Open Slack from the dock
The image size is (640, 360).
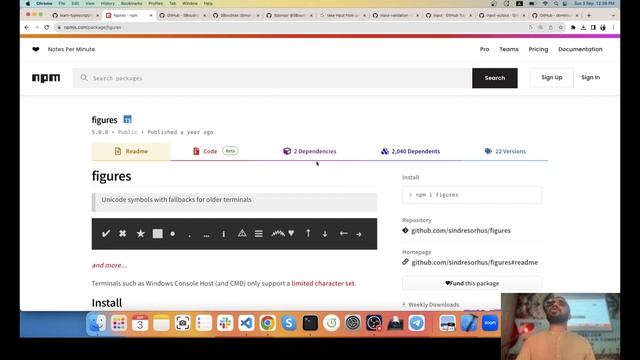tap(225, 323)
